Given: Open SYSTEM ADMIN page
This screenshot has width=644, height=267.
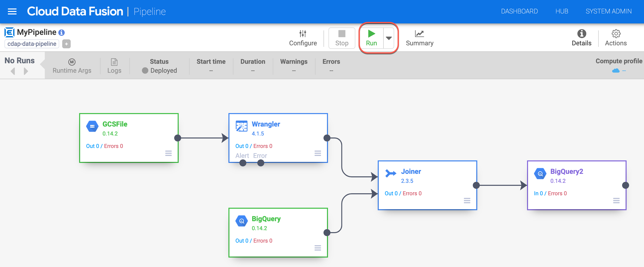Looking at the screenshot, I should click(x=608, y=11).
